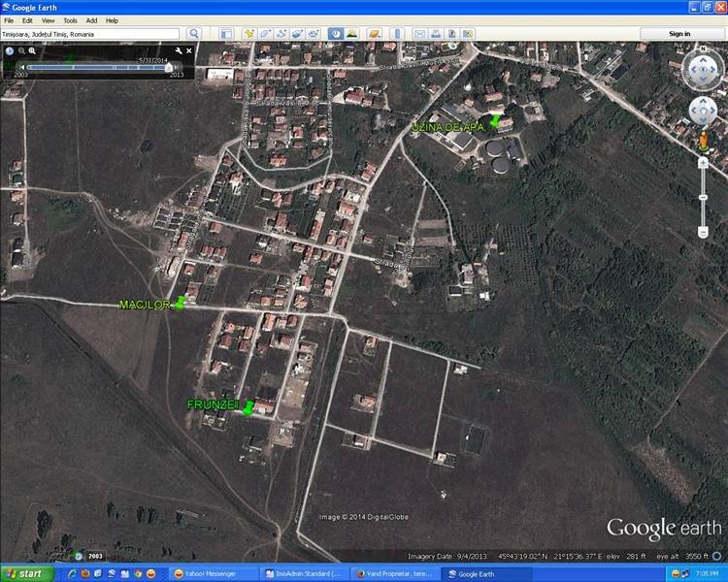This screenshot has width=728, height=582.
Task: Toggle the sidebar panel button
Action: point(225,34)
